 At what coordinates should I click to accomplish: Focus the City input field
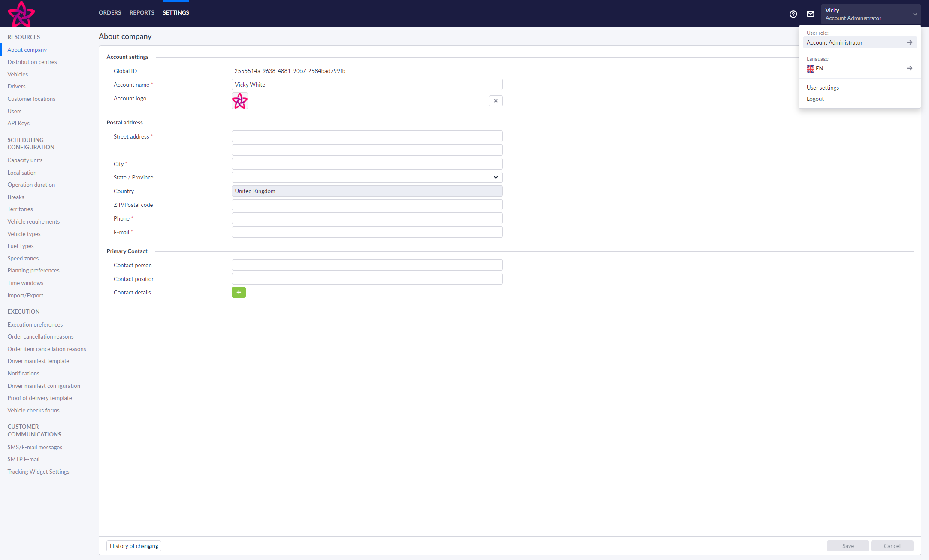coord(367,164)
